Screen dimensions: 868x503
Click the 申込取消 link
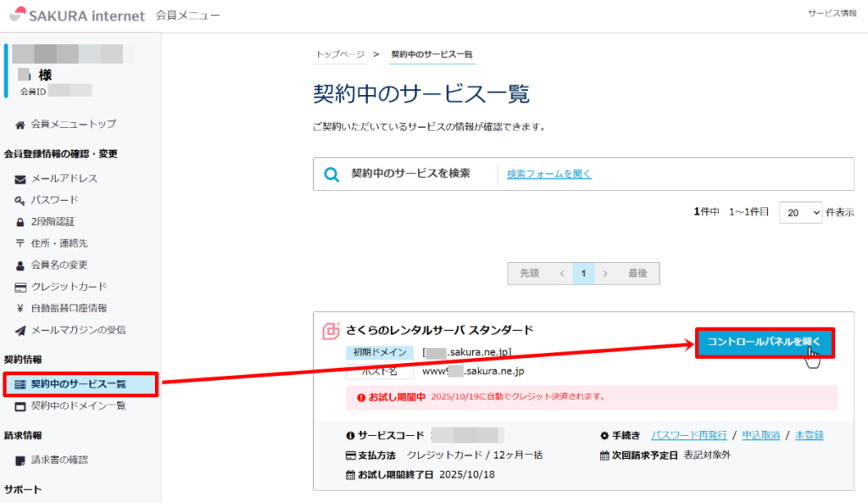pyautogui.click(x=760, y=435)
